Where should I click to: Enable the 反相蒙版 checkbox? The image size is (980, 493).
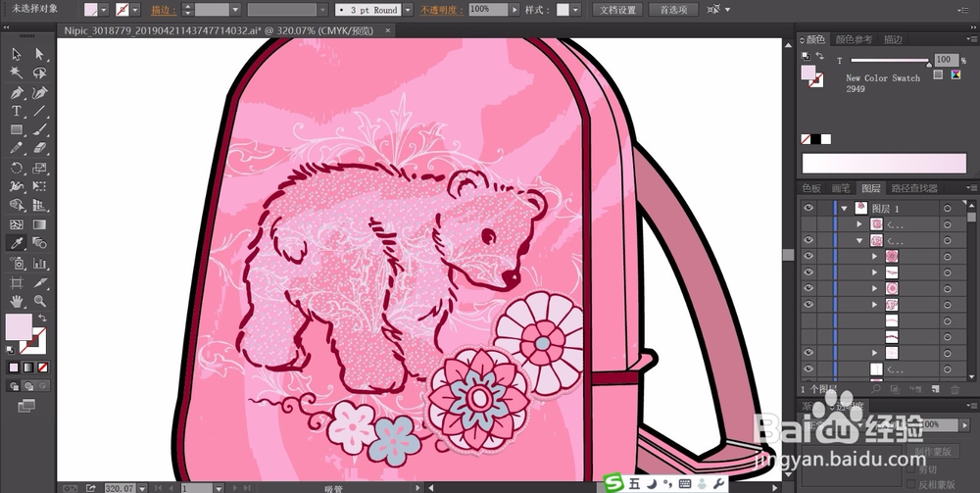click(911, 484)
